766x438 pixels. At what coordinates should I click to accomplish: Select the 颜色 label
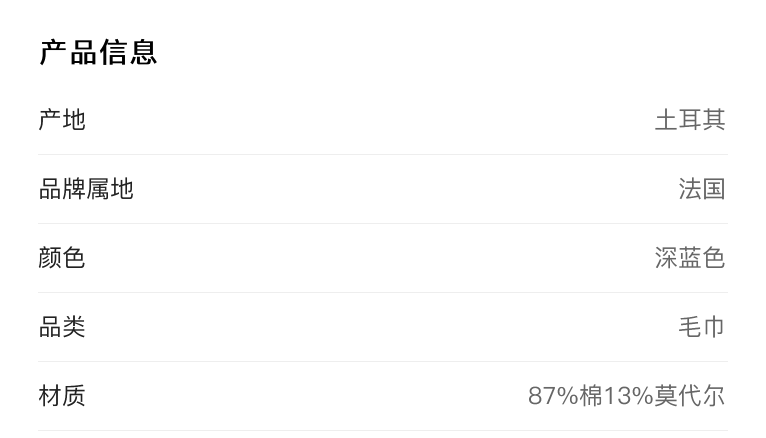pos(62,258)
